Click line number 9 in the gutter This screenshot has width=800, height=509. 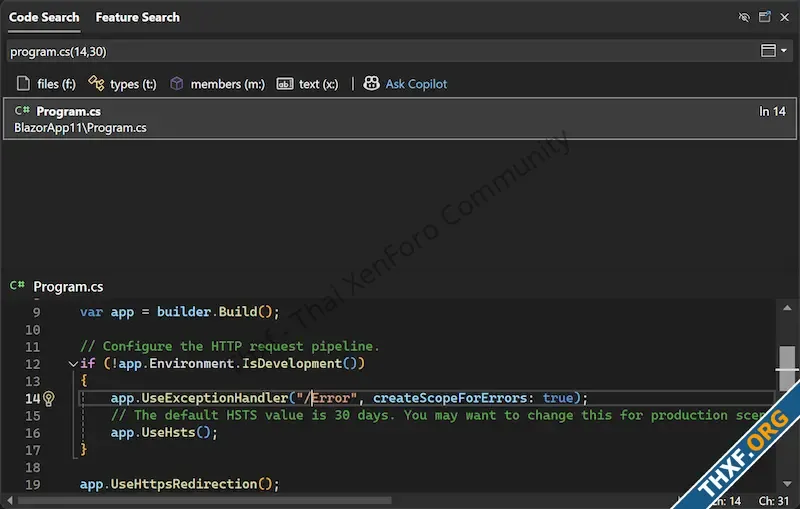[36, 312]
